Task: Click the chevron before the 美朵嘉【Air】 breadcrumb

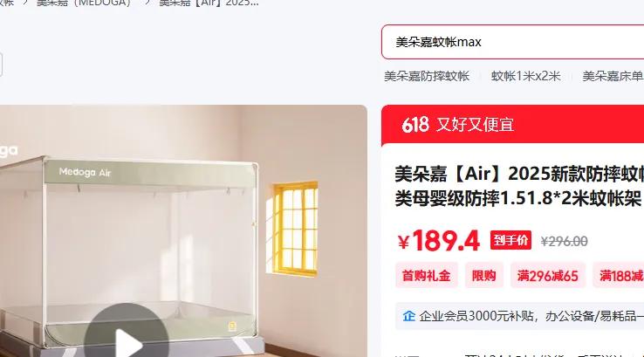Action: 147,3
